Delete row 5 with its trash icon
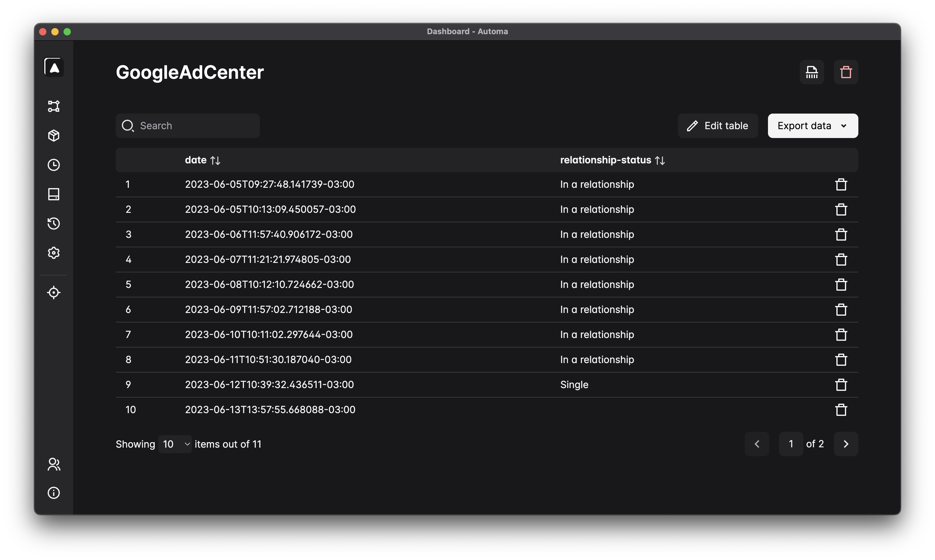This screenshot has width=935, height=560. coord(841,285)
